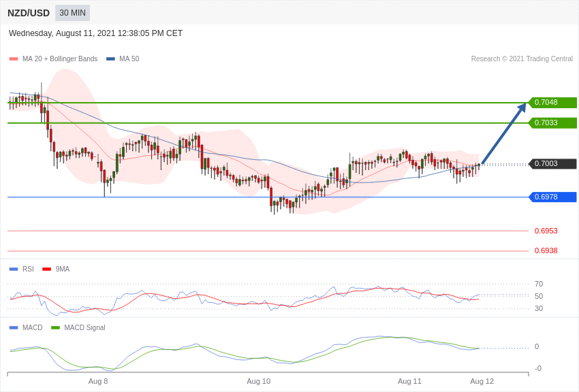Click the NZD/USD pair title
This screenshot has height=392, width=579.
[29, 13]
